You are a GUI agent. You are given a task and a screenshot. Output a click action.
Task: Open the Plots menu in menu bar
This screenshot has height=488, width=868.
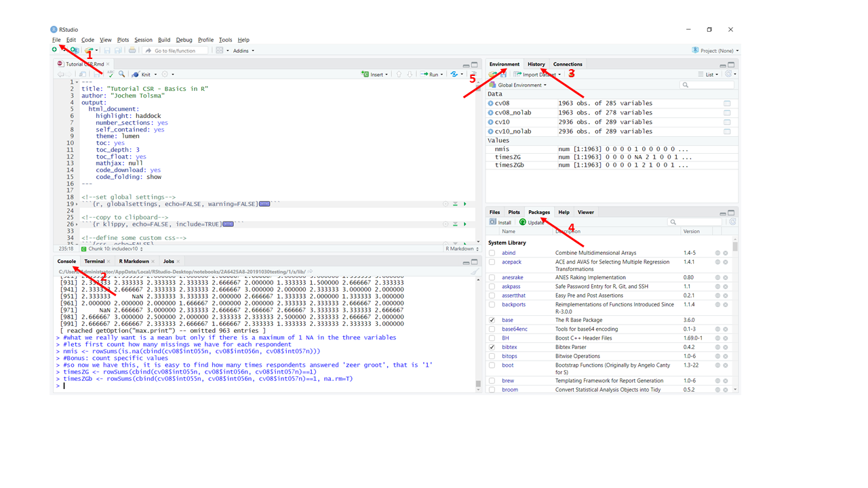[123, 40]
